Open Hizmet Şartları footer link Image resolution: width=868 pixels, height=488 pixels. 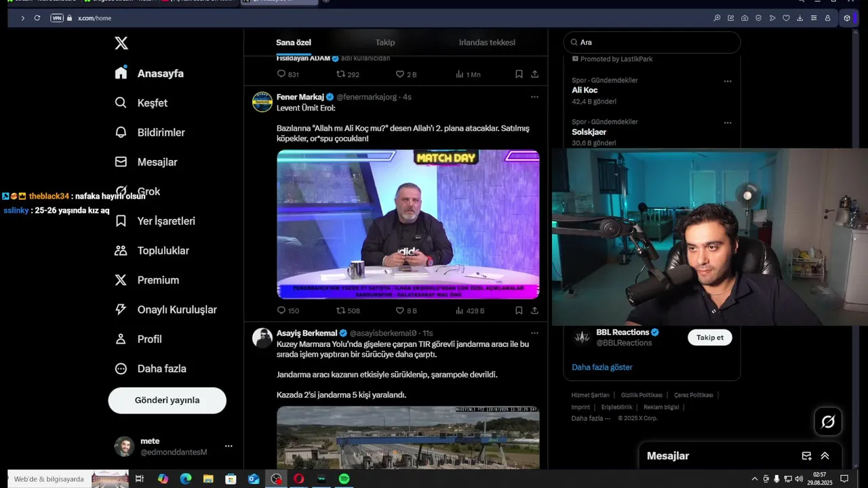tap(591, 395)
